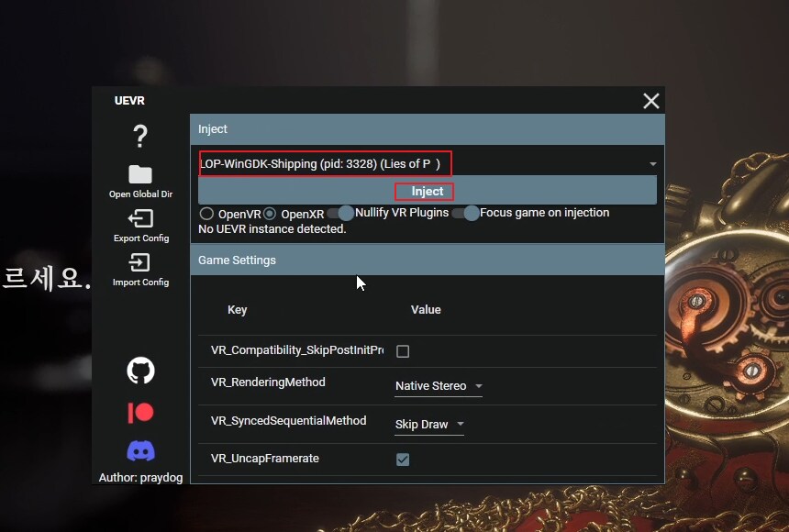Close the UEVR window
789x532 pixels.
point(651,101)
